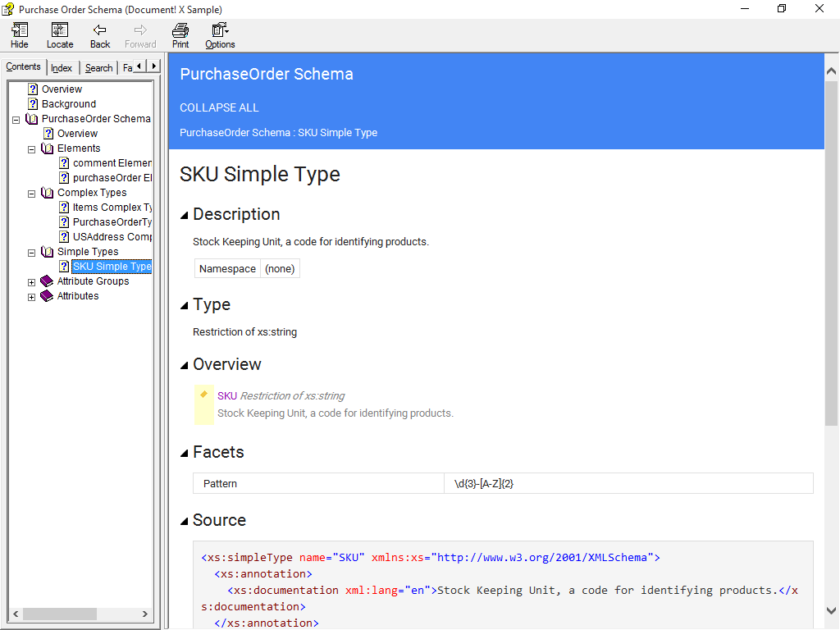Click the topic icon beside USAddress Complex Type
840x630 pixels.
(64, 237)
